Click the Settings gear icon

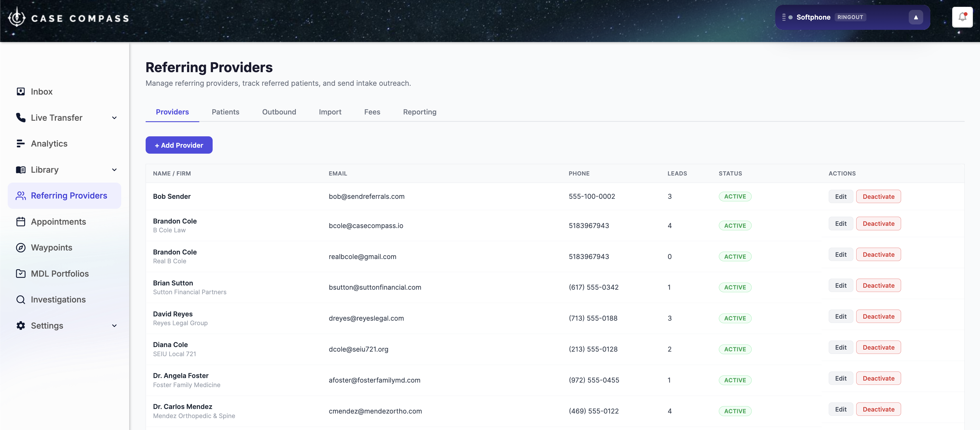[x=20, y=326]
